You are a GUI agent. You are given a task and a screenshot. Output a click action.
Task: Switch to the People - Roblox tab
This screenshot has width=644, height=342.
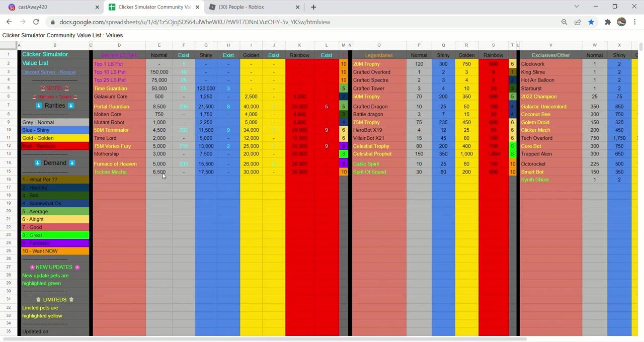tap(254, 7)
